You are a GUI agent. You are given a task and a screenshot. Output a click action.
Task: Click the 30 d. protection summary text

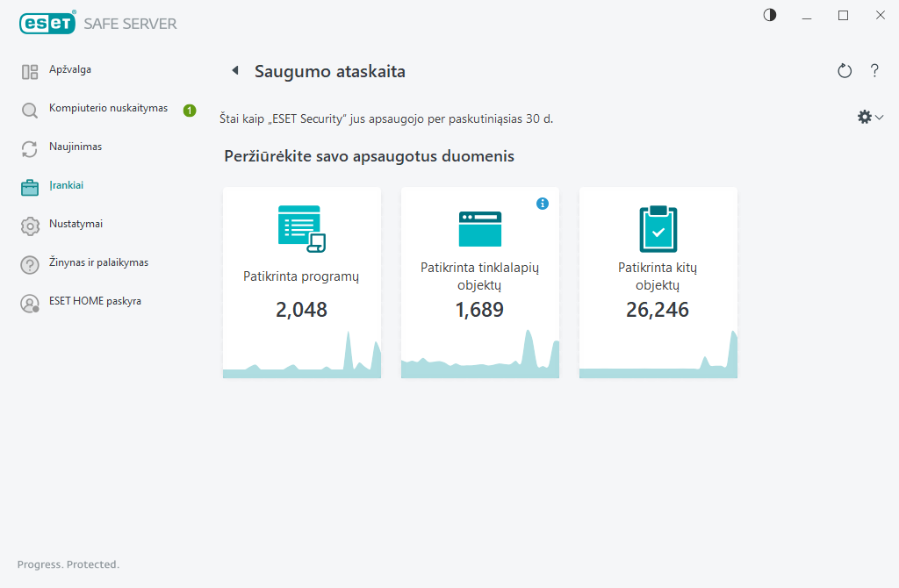[x=386, y=119]
